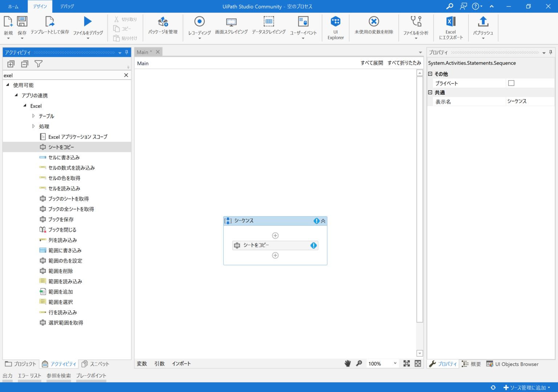Select the pan hand tool in the designer

(x=347, y=363)
